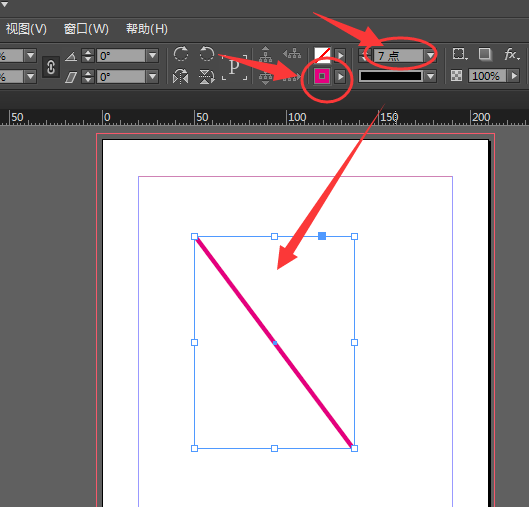Expand the opacity slider arrow

coord(514,76)
